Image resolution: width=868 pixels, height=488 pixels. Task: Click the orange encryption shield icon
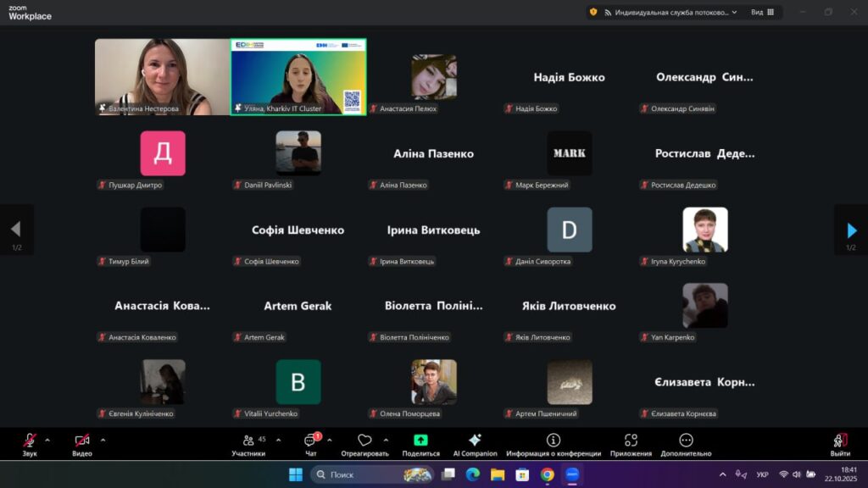pyautogui.click(x=593, y=12)
